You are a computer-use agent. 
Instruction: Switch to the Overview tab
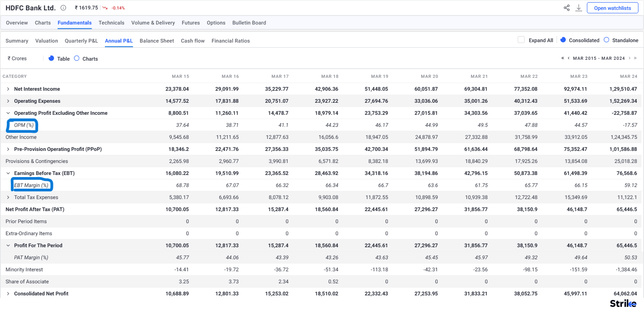coord(17,23)
